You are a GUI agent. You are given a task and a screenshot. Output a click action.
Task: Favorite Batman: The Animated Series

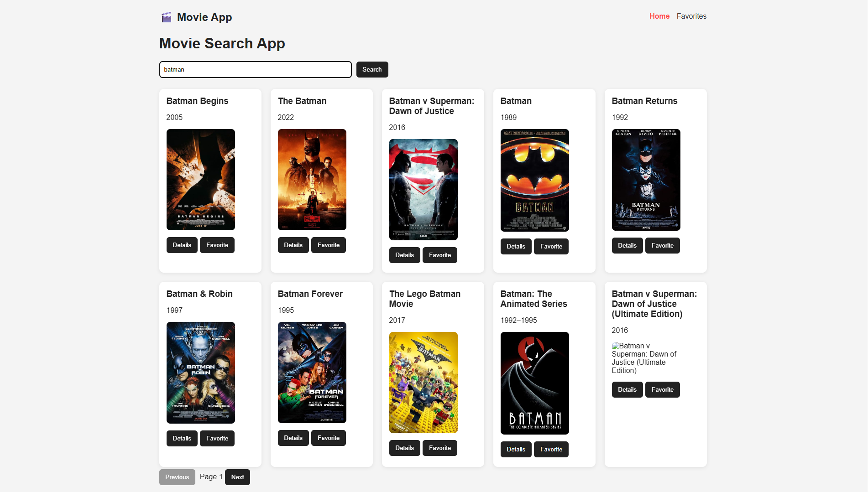(x=551, y=450)
